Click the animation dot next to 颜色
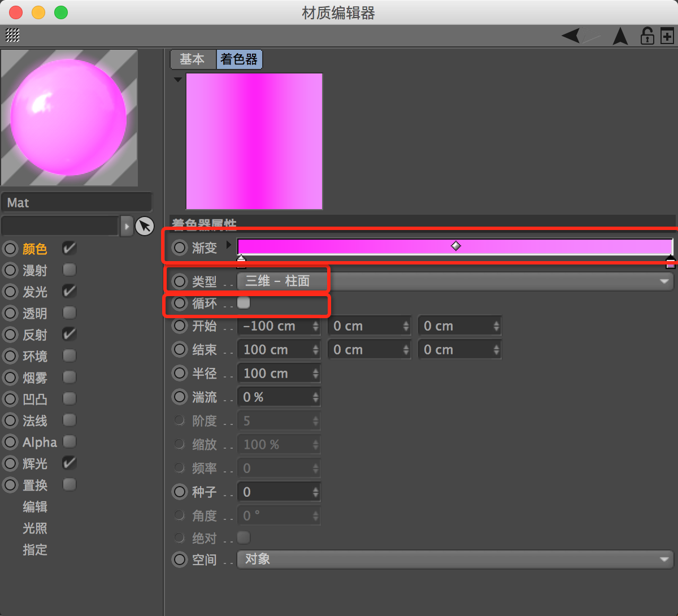 10,249
